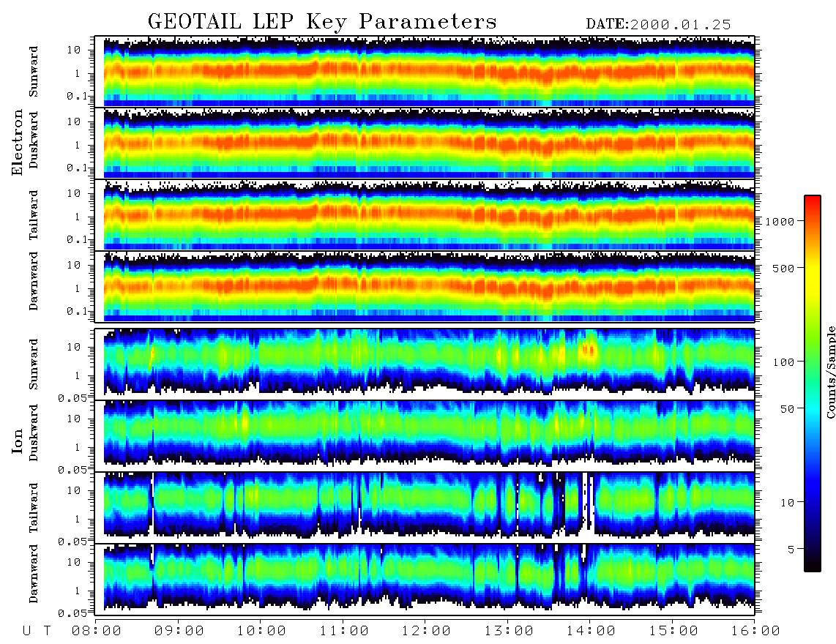The height and width of the screenshot is (644, 836).
Task: Click the 1000 colorbar tick label
Action: [780, 222]
